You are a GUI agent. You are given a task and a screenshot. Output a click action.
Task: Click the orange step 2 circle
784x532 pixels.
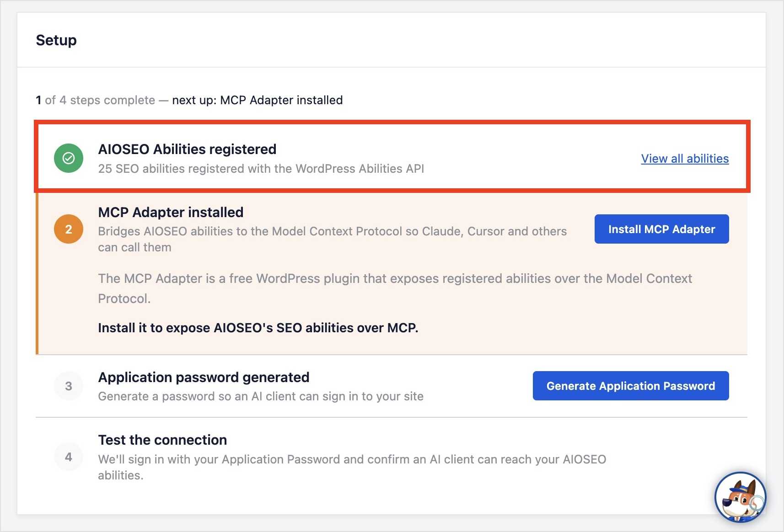point(69,229)
